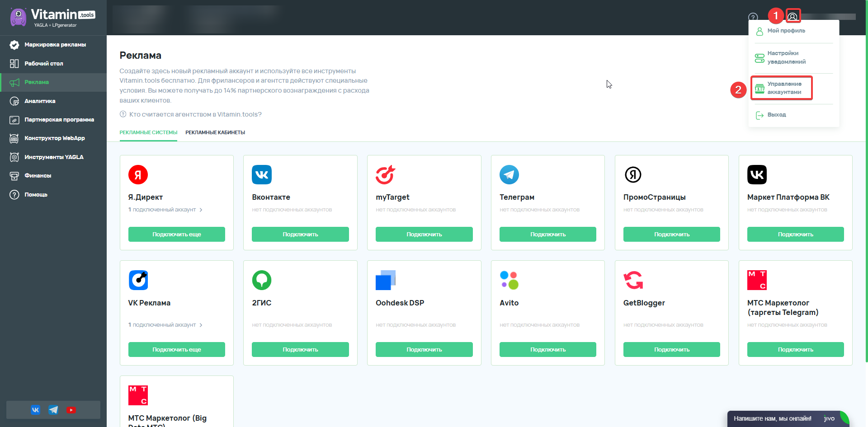
Task: Click Подключить еще for Я.Директ
Action: point(177,235)
